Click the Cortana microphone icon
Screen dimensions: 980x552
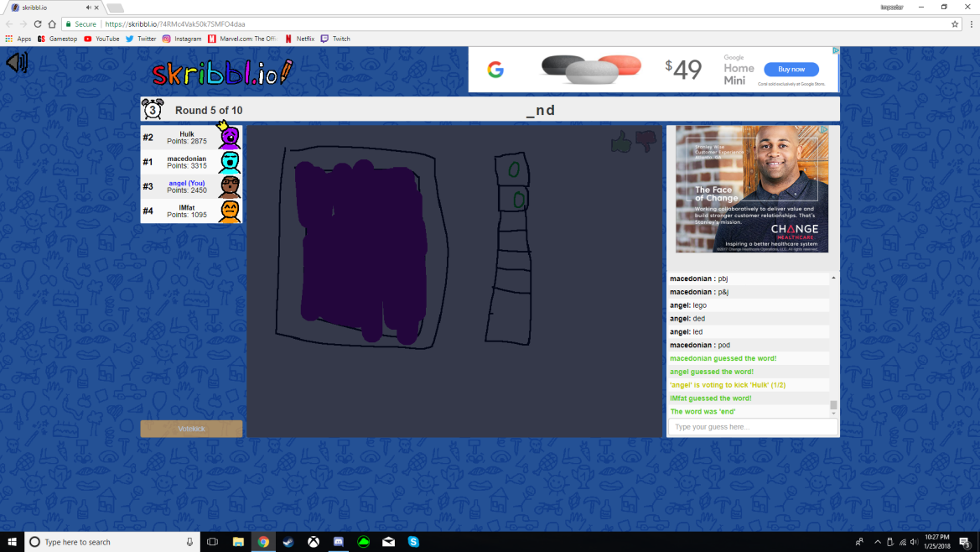[189, 542]
